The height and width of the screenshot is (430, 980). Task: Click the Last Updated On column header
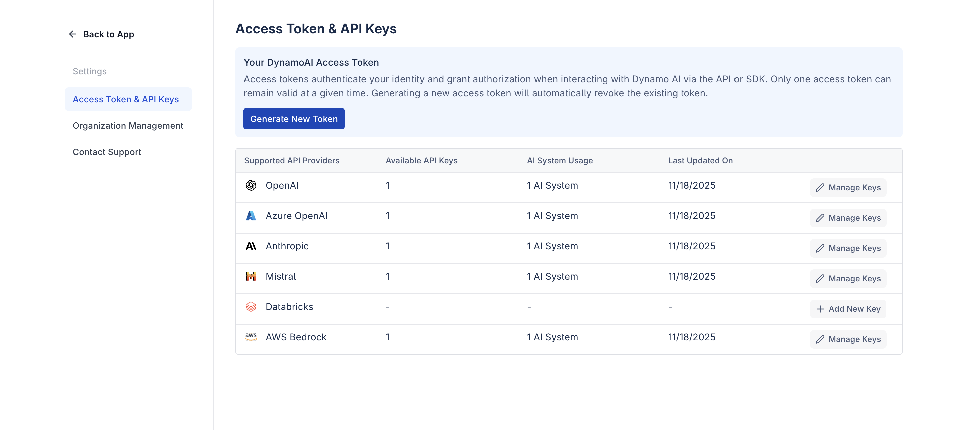point(700,161)
